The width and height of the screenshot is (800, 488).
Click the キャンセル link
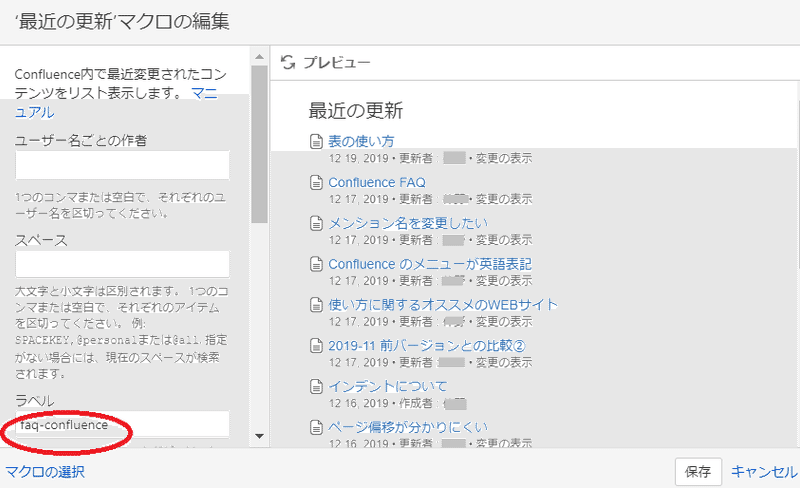(764, 472)
